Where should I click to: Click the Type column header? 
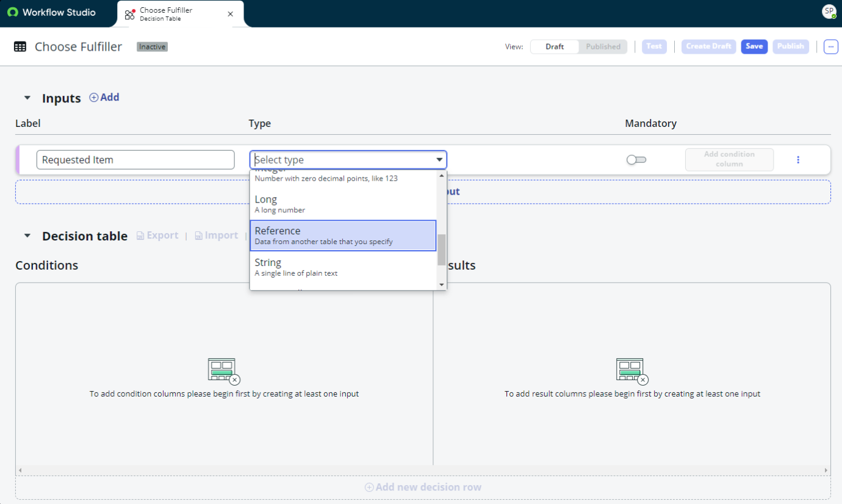point(259,123)
